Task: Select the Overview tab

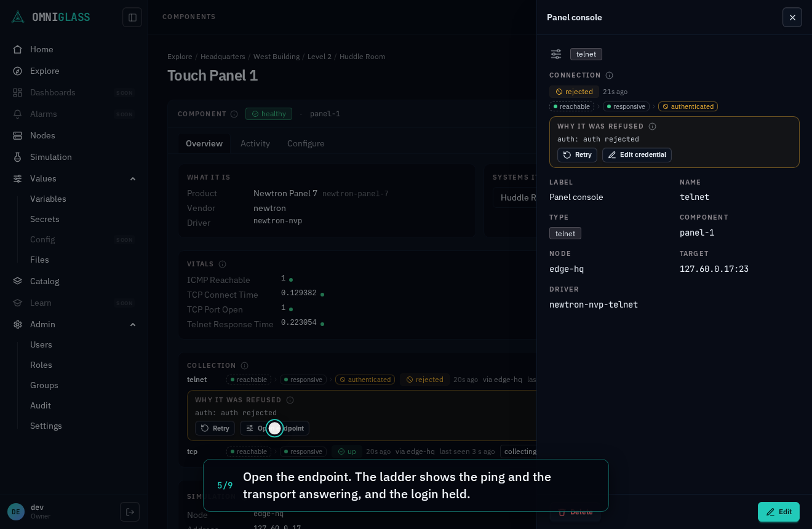Action: 204,143
